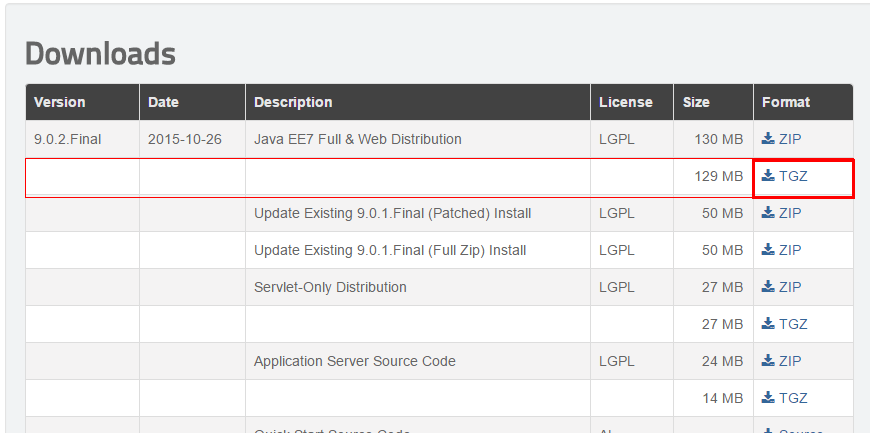Click Servlet-Only Distribution description text
870x433 pixels.
[330, 287]
